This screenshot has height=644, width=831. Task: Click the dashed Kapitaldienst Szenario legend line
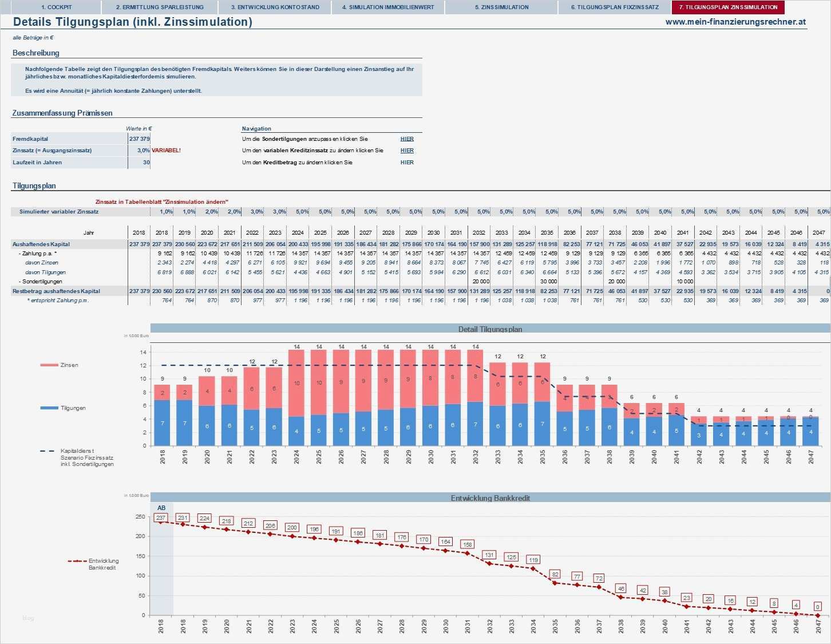46,451
